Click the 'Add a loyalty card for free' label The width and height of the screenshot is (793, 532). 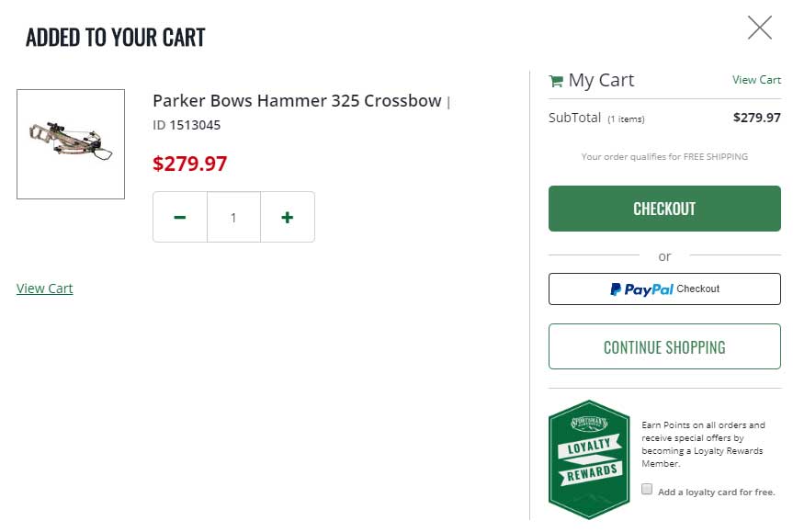(717, 492)
